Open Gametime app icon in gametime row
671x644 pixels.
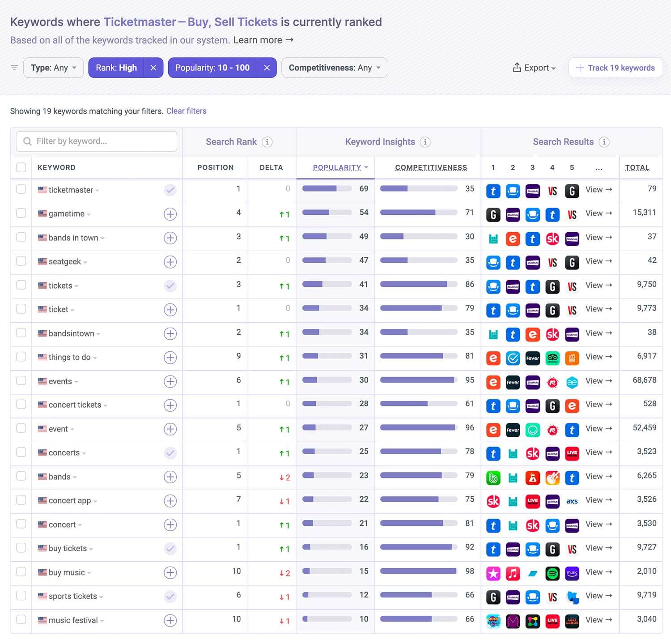493,215
